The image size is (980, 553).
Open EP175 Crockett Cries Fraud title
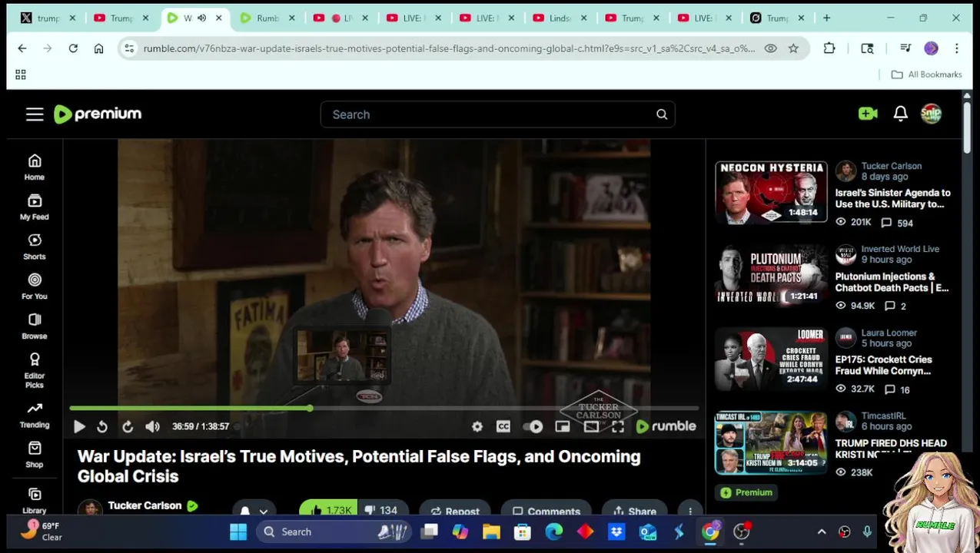click(883, 365)
